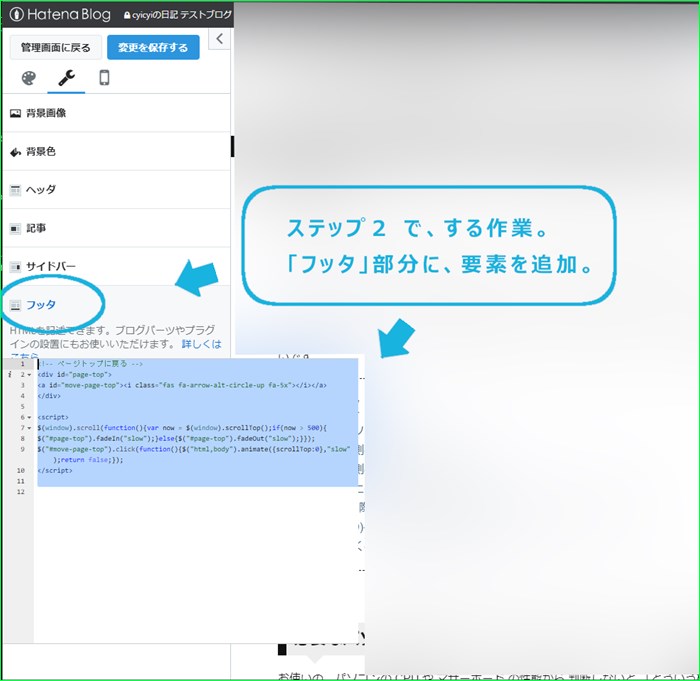
Task: Click the div id="page-top" line
Action: point(75,375)
